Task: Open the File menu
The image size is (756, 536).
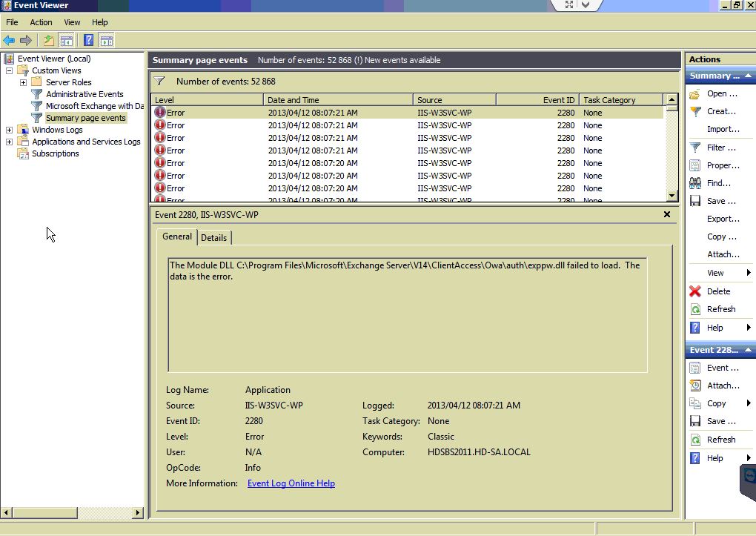Action: coord(12,22)
